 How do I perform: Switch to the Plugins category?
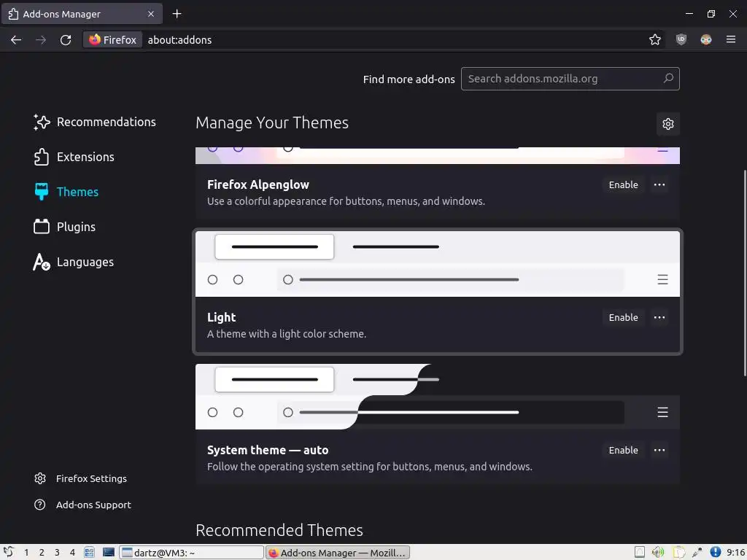(x=76, y=227)
